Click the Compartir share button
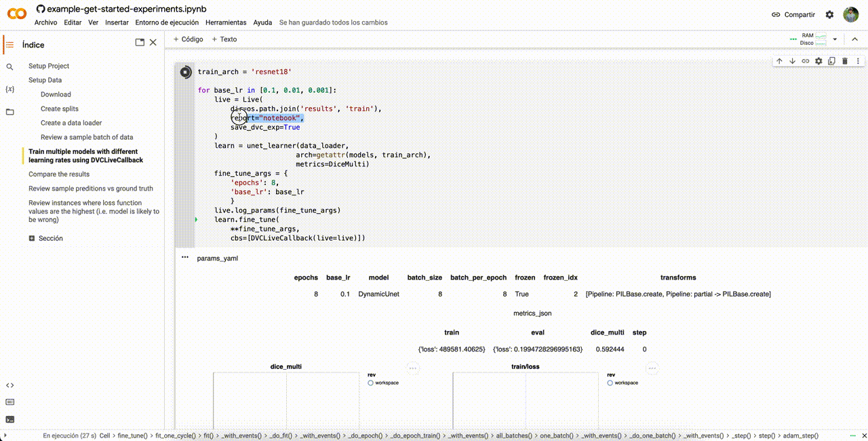 [x=793, y=14]
